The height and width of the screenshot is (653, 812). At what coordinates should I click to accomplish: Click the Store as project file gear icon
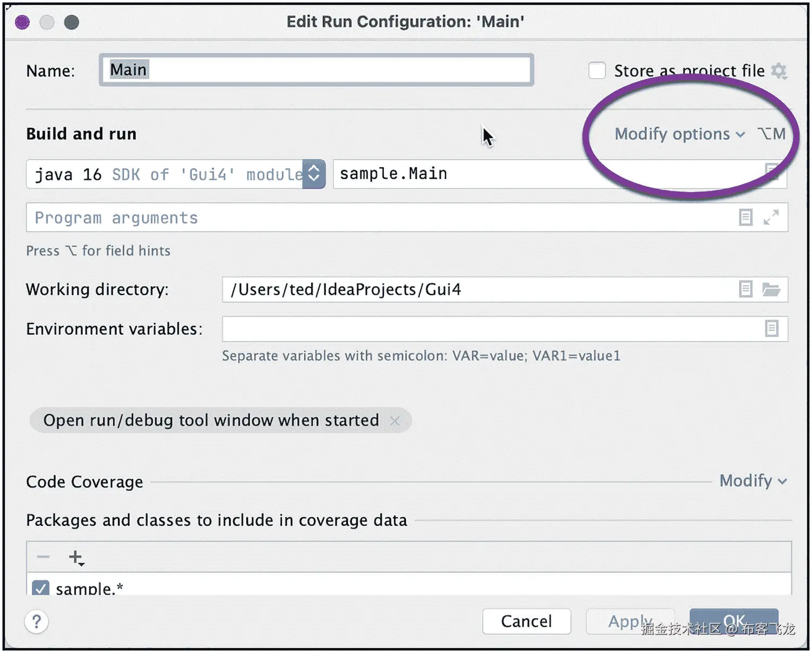pos(779,71)
